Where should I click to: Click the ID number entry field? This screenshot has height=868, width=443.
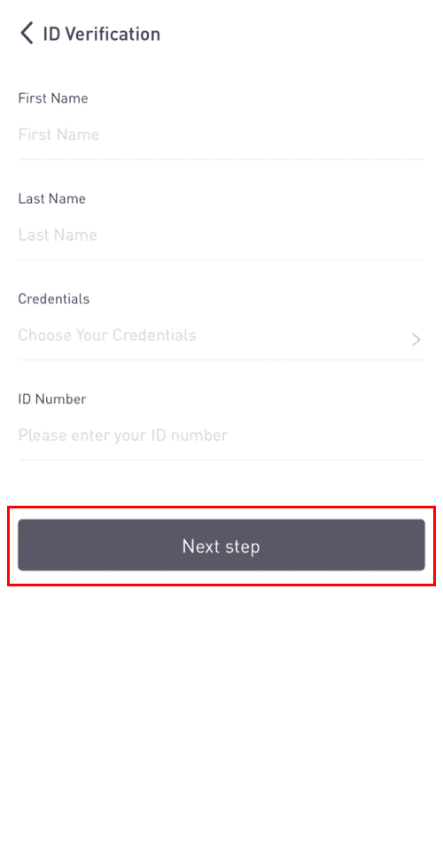[221, 435]
